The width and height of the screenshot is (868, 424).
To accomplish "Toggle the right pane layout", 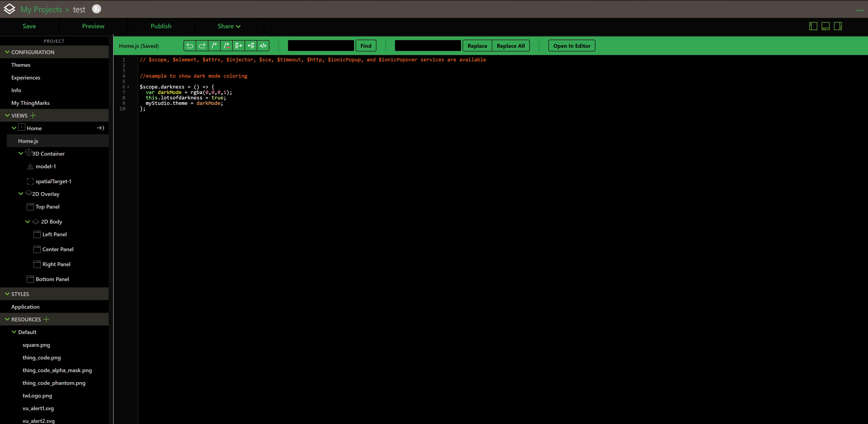I will (x=838, y=26).
